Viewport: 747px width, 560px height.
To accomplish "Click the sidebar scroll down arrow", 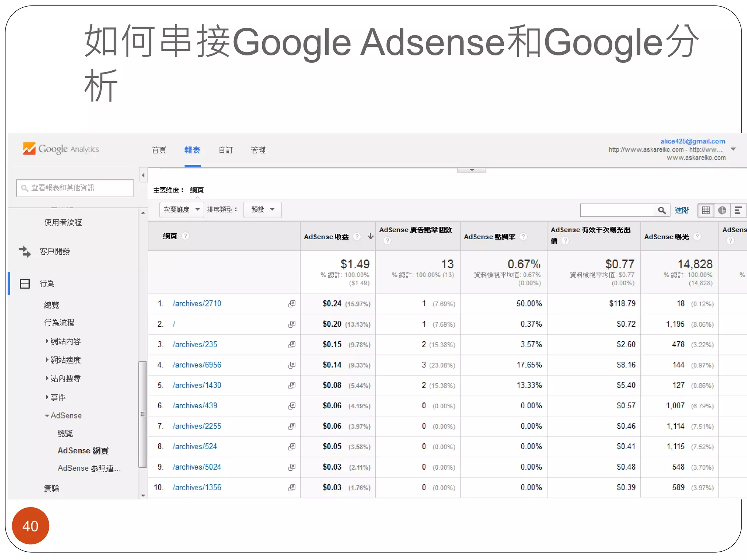I will point(143,495).
